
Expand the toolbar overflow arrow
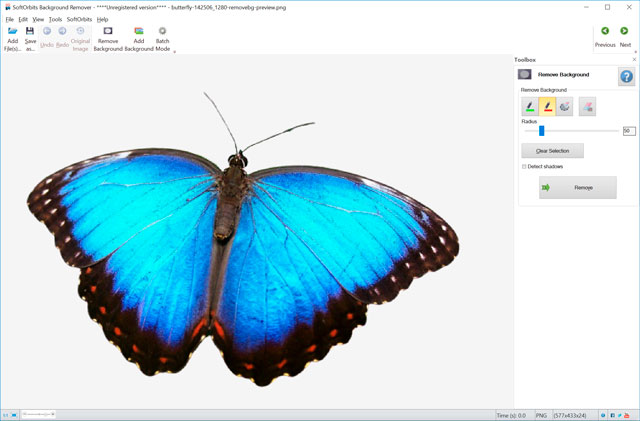[175, 51]
